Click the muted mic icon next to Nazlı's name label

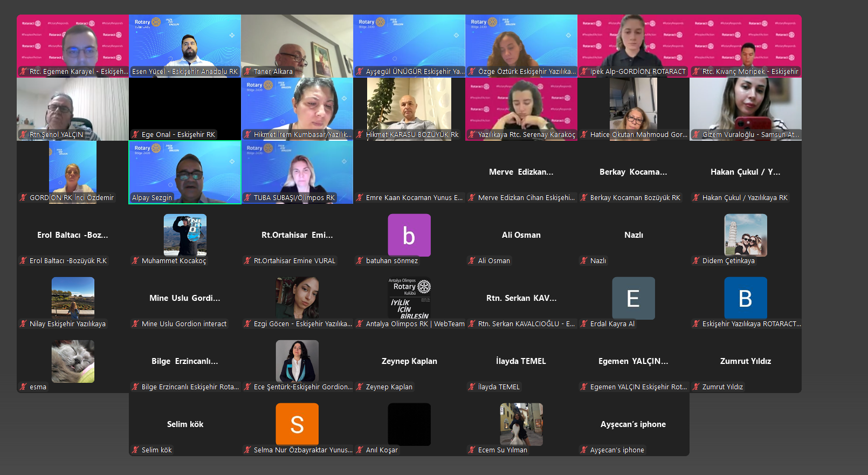(x=584, y=260)
